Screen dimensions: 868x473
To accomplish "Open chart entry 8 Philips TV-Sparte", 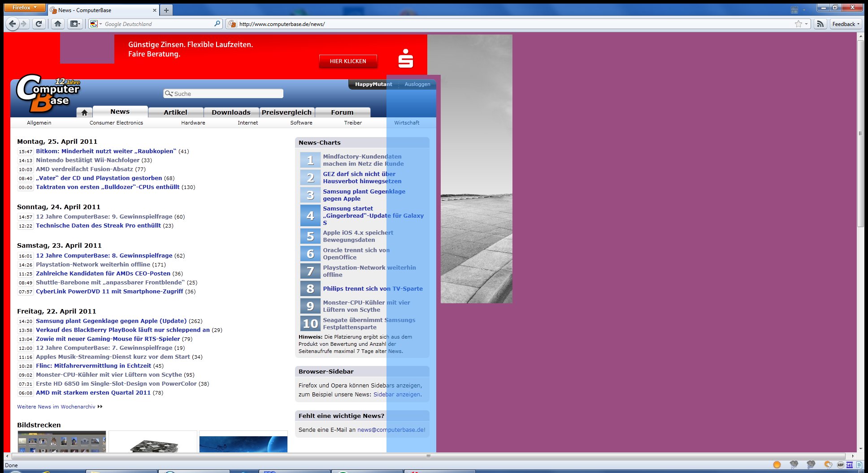I will coord(373,289).
